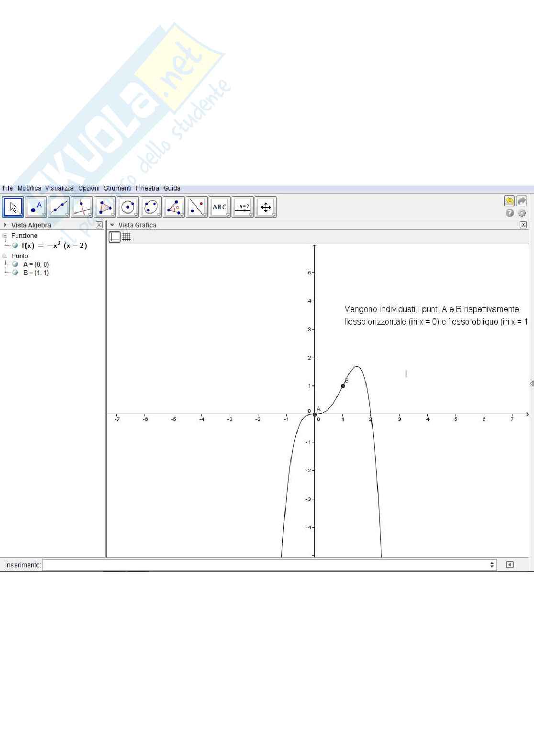Viewport: 534px width, 756px height.
Task: Expand the Vista Grafica style bar triangle
Action: pyautogui.click(x=112, y=225)
